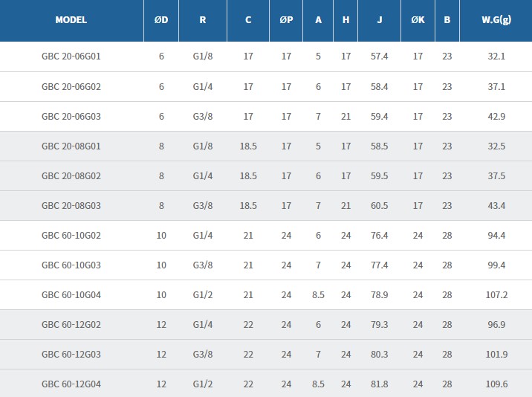
Task: Select the R column header
Action: point(203,20)
